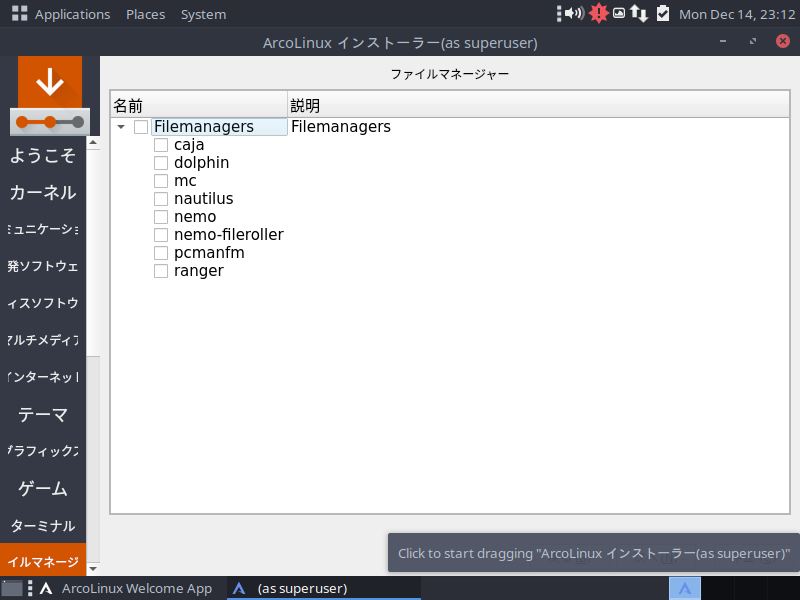The image size is (800, 600).
Task: Minimize the ArcoLinux installer window
Action: click(723, 41)
